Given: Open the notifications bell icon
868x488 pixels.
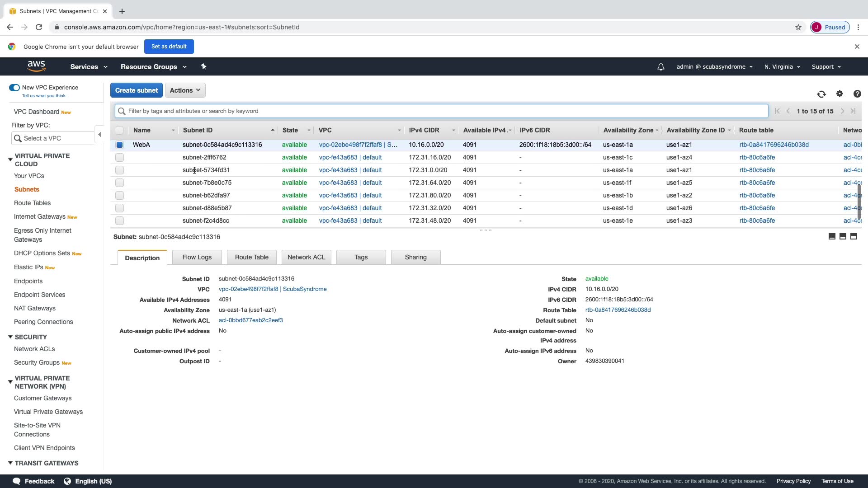Looking at the screenshot, I should [660, 67].
